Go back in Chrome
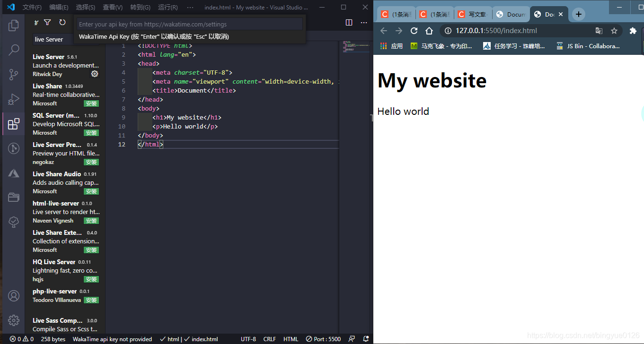 point(384,31)
